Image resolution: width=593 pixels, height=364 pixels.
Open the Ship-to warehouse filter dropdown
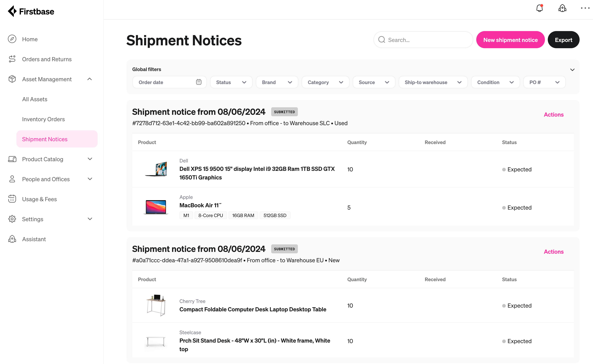(433, 82)
